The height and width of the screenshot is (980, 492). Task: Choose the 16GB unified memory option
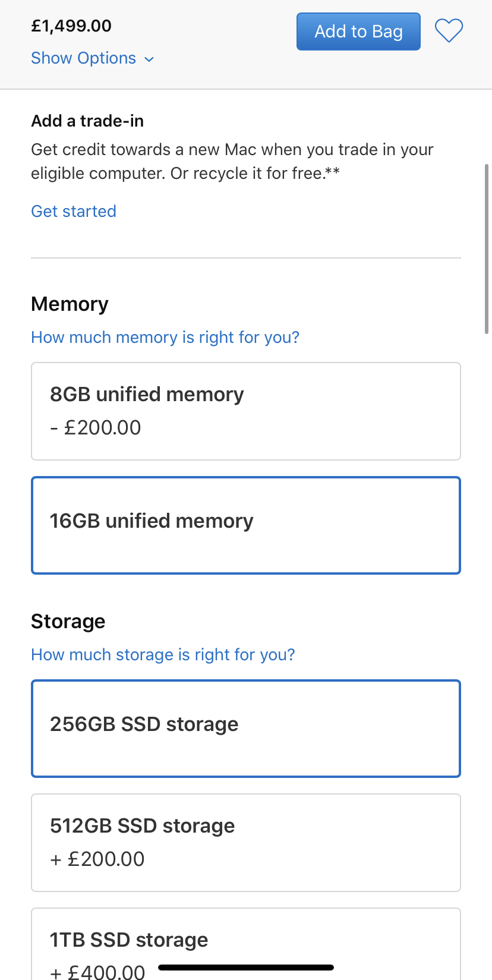tap(246, 525)
